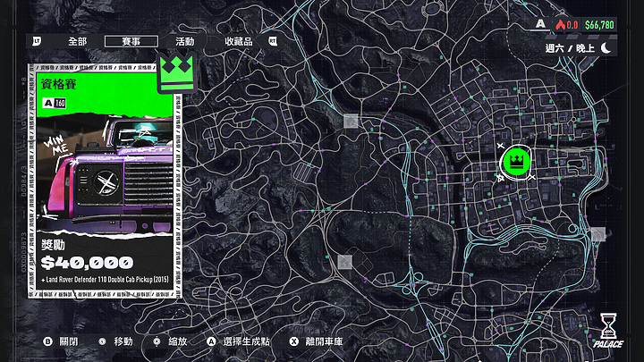Click the 移動 control hint
Viewport: 644px width, 362px height.
pos(115,341)
